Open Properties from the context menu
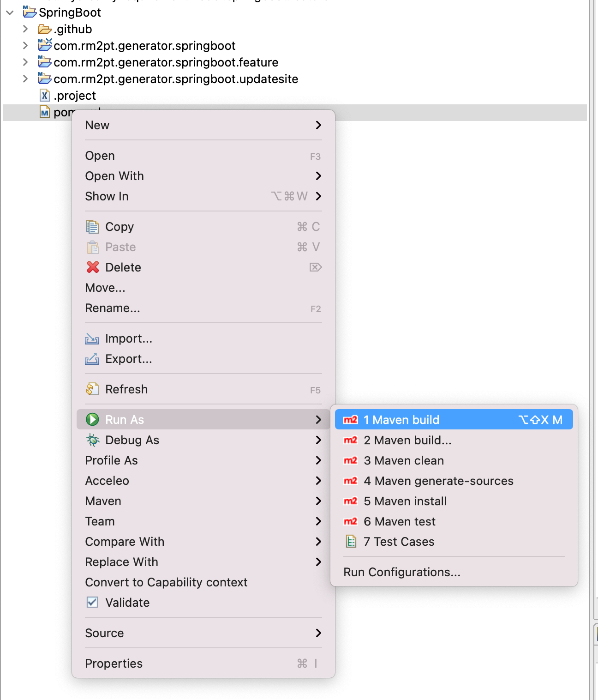 (x=203, y=664)
